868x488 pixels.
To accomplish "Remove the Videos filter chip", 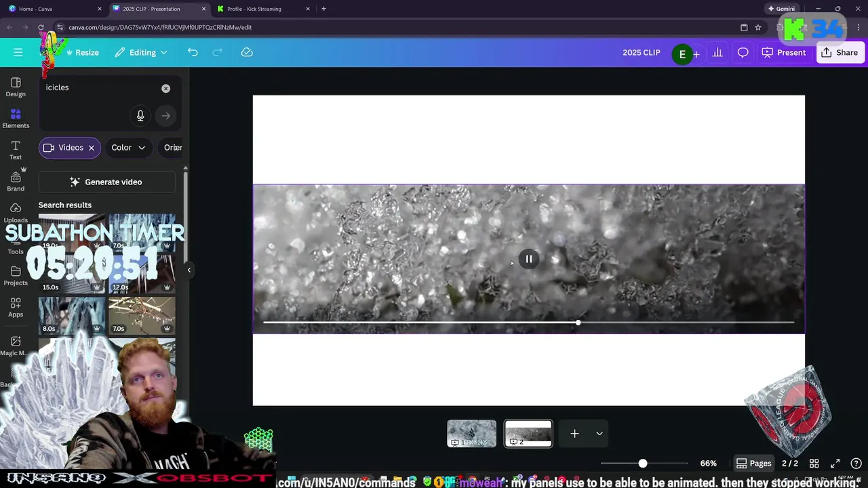I will click(x=92, y=148).
